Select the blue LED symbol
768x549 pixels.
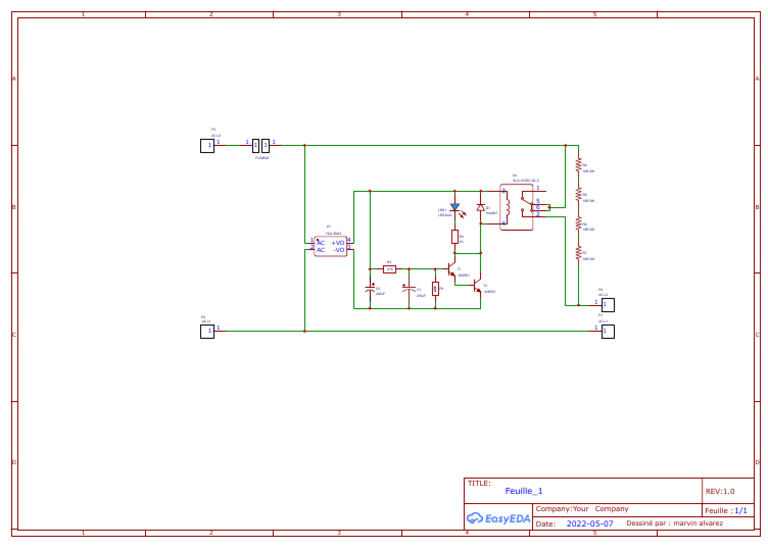[455, 208]
